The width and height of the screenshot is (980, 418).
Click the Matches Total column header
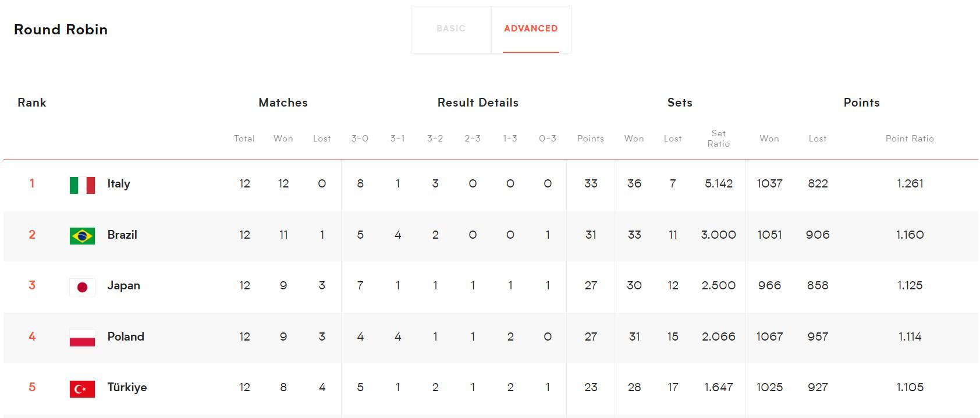(244, 139)
